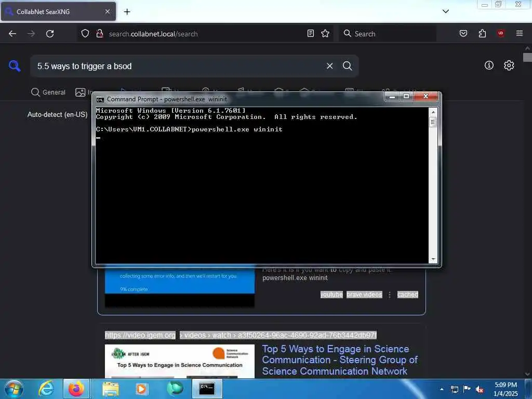Open the Pocket save icon
Screen dimensions: 532x399
[x=463, y=33]
